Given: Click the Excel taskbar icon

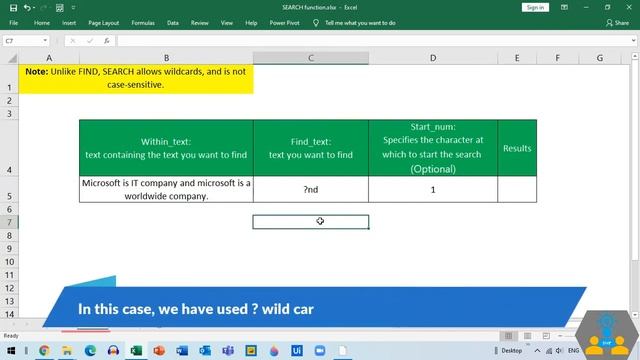Looking at the screenshot, I should 136,351.
